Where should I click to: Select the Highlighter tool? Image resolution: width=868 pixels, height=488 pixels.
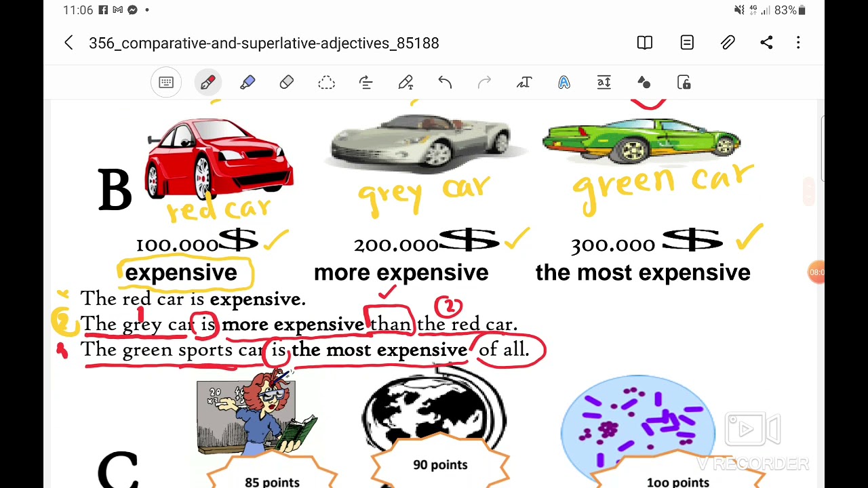pos(248,83)
